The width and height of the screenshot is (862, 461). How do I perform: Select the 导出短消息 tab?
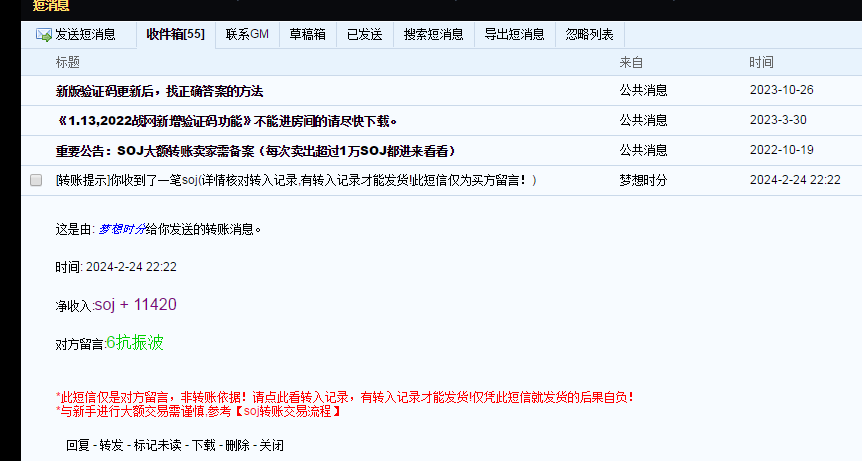coord(514,35)
